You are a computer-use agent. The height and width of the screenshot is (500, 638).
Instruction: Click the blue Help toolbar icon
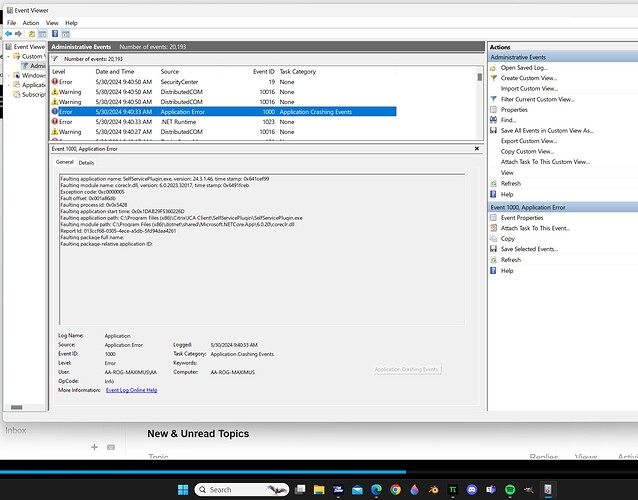55,34
